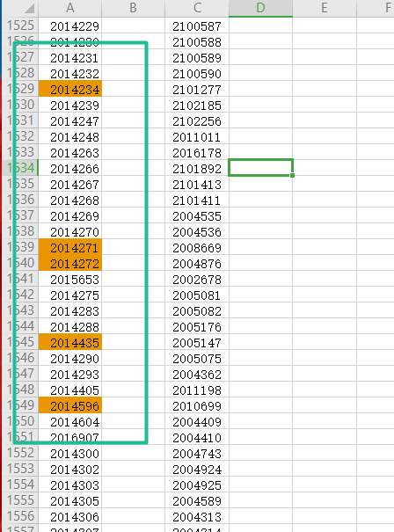Select column E header
The image size is (394, 532).
pyautogui.click(x=325, y=8)
